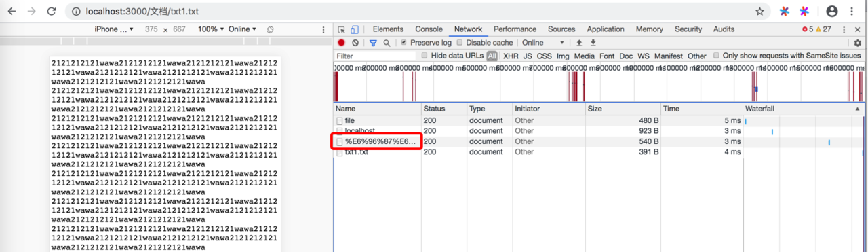
Task: Open the Online throttle dropdown in device toolbar
Action: (242, 29)
